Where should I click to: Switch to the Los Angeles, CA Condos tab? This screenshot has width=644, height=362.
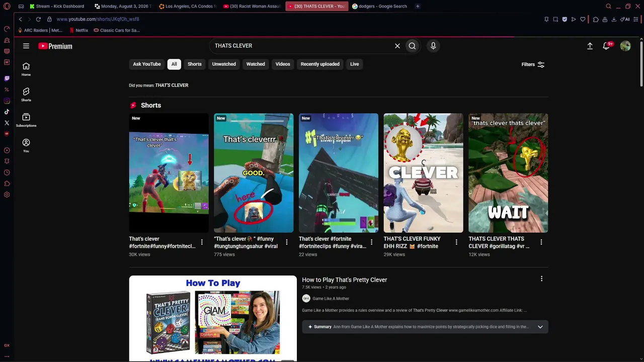pos(188,7)
